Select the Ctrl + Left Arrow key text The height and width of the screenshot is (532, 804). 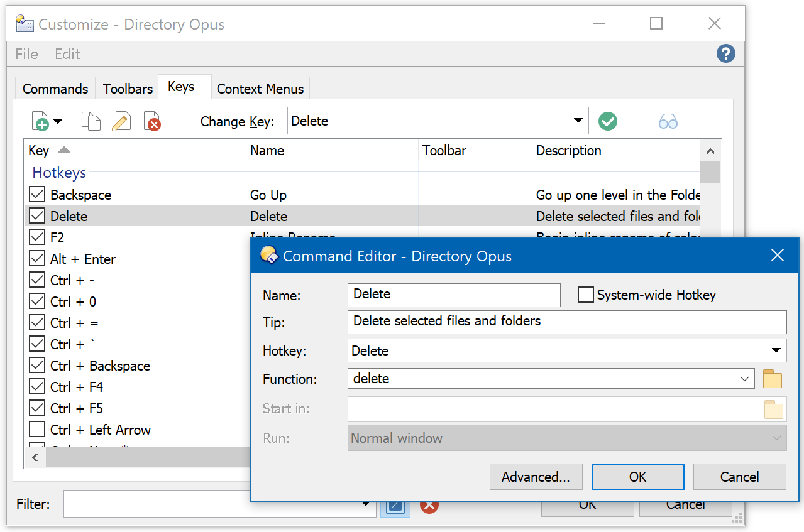(101, 430)
